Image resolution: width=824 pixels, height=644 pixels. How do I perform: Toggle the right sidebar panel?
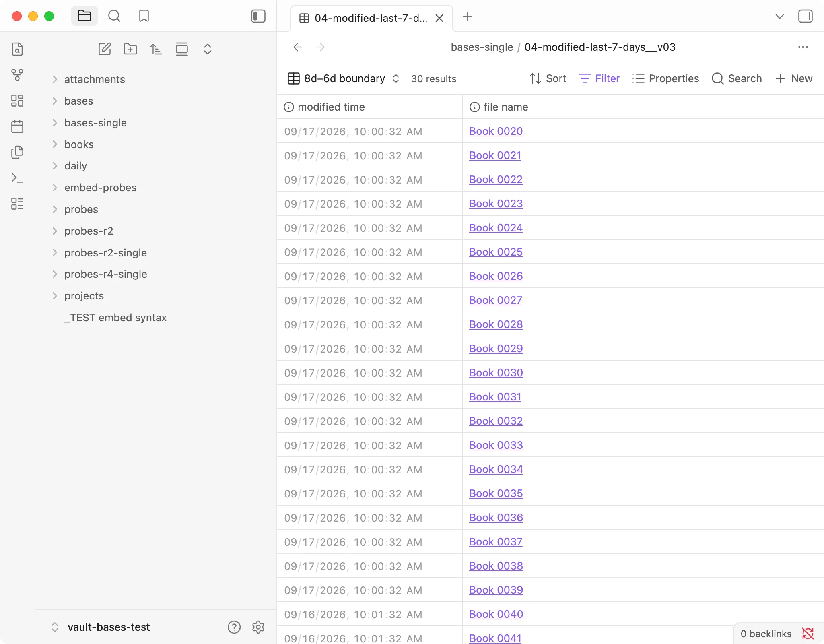pos(805,17)
